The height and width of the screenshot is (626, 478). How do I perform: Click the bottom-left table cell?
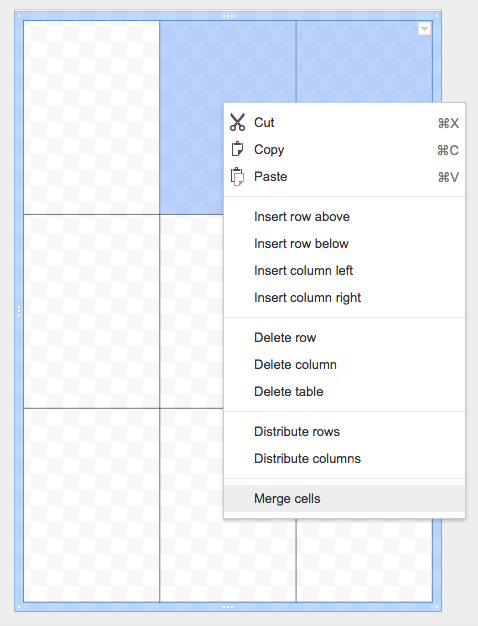pyautogui.click(x=91, y=505)
